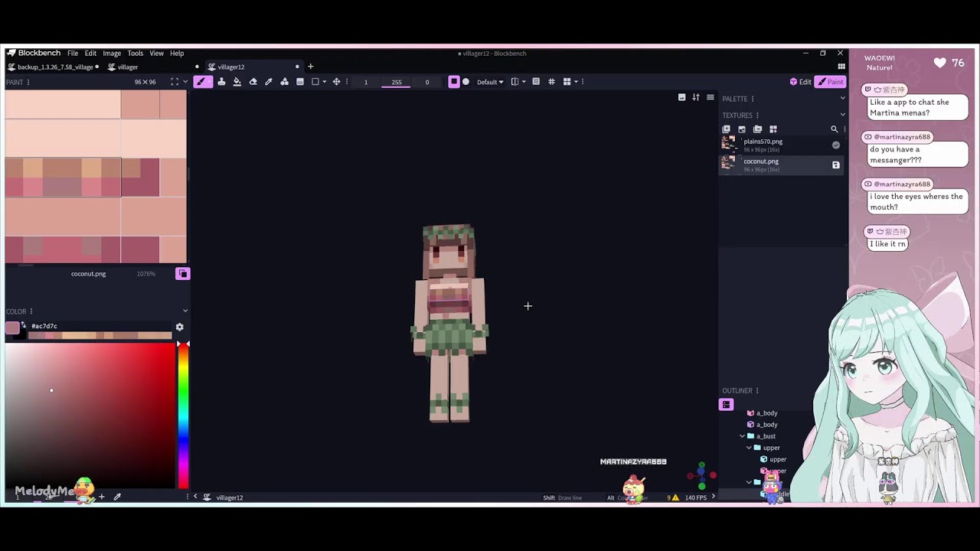The height and width of the screenshot is (551, 980).
Task: Toggle viewport background image icon
Action: 681,97
